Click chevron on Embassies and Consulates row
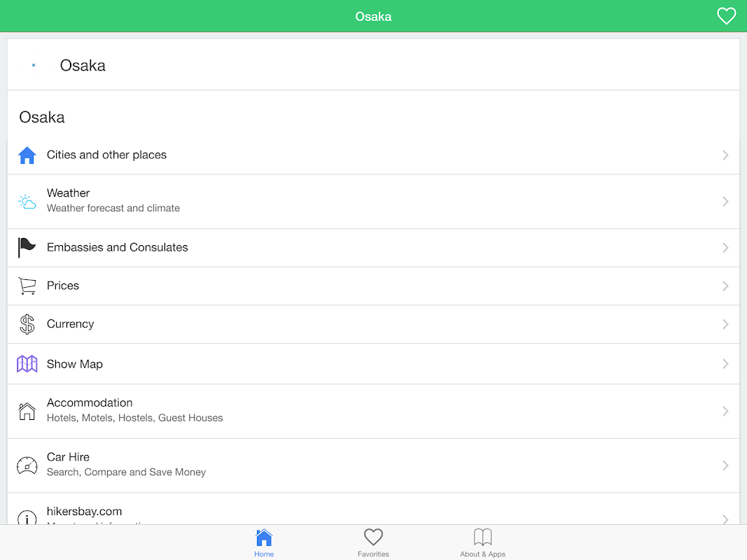The width and height of the screenshot is (747, 560). tap(725, 248)
